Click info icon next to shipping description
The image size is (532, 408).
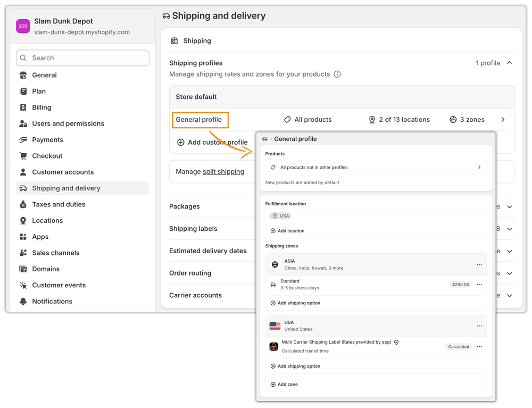coord(337,74)
